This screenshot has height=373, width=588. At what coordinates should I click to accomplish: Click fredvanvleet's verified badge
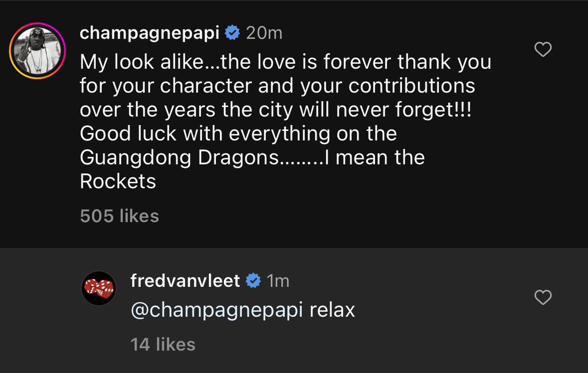point(252,281)
